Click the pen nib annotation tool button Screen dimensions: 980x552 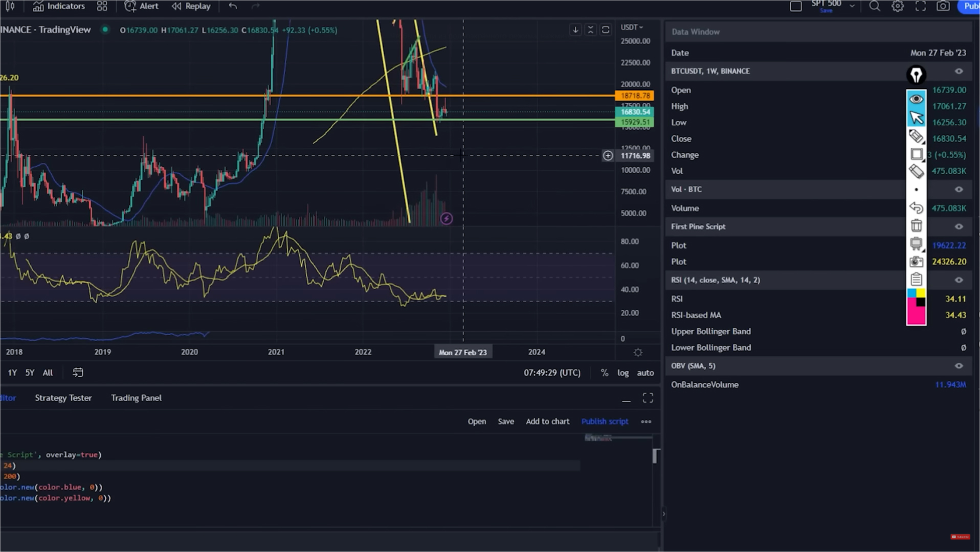(x=916, y=75)
